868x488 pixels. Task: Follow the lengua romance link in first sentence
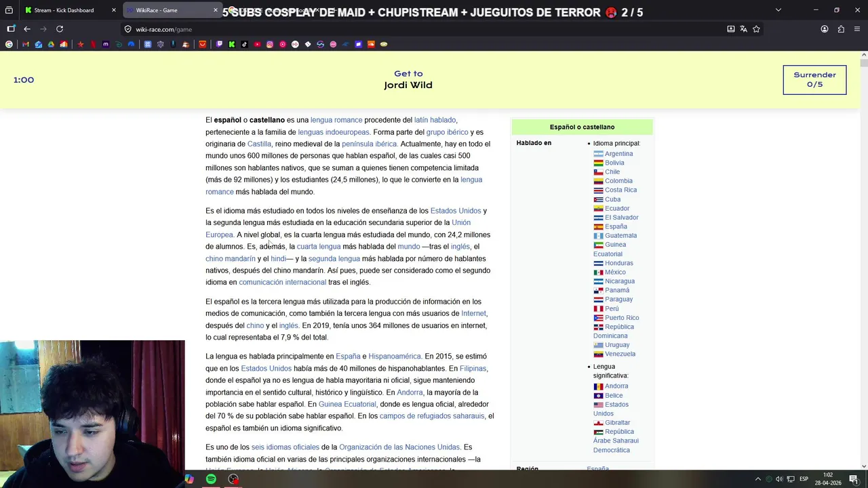tap(336, 120)
